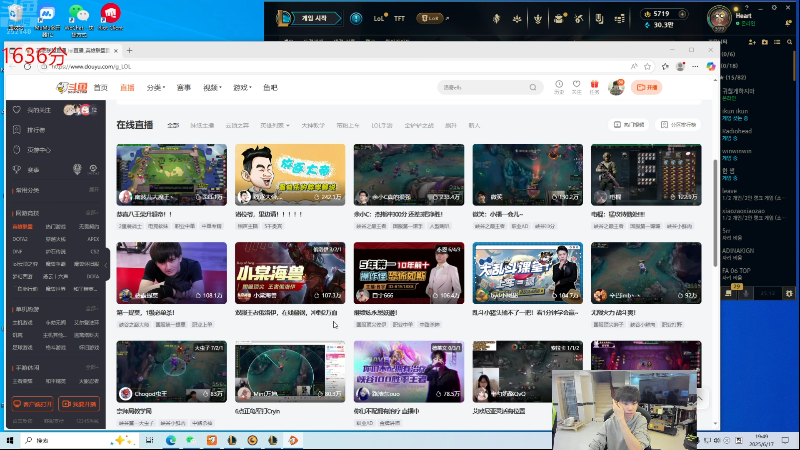Expand the 英雄专属 filter dropdown
Viewport: 800px width, 450px height.
coord(274,125)
